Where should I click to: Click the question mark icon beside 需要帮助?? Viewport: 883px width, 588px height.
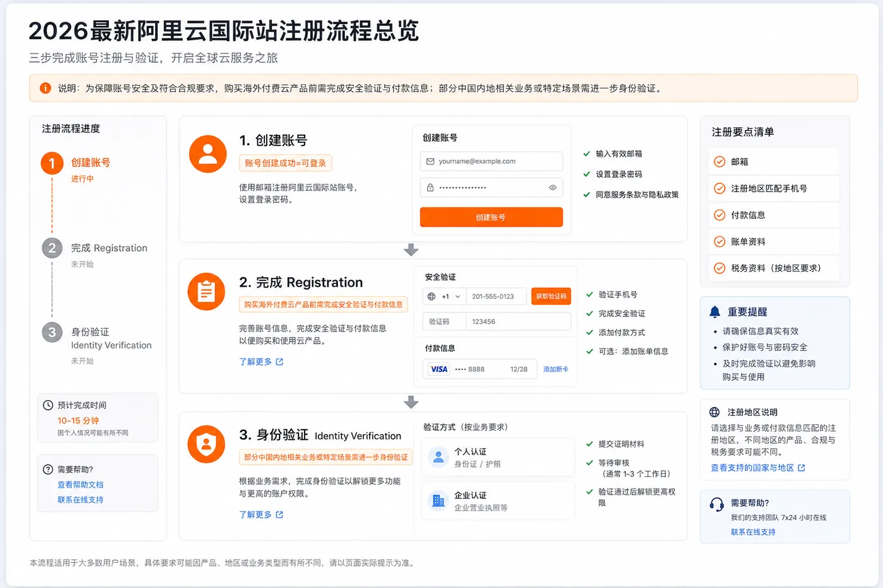(48, 470)
